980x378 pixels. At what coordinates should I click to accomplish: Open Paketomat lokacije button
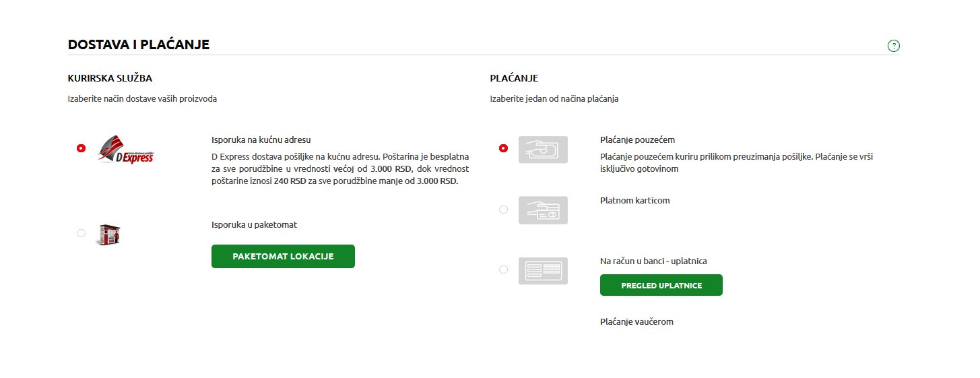[x=283, y=257]
